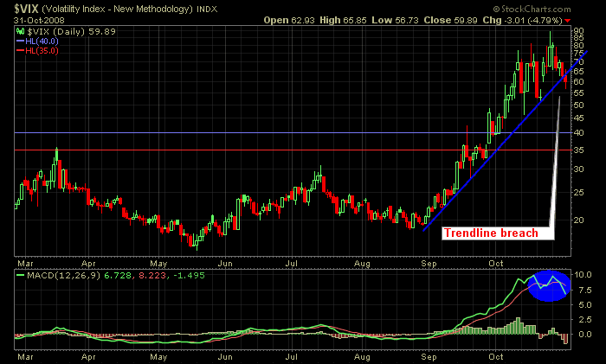Click Mar on the price chart date axis

pos(25,263)
